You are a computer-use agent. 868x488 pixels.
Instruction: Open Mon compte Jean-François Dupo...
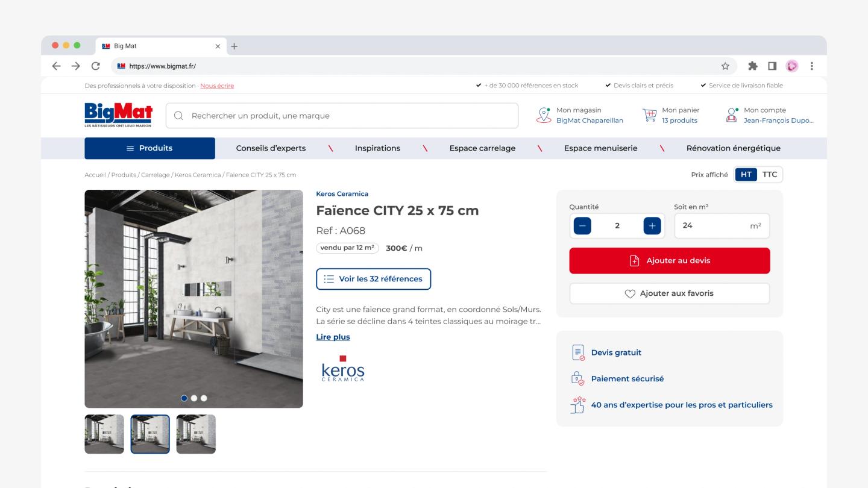click(x=770, y=115)
